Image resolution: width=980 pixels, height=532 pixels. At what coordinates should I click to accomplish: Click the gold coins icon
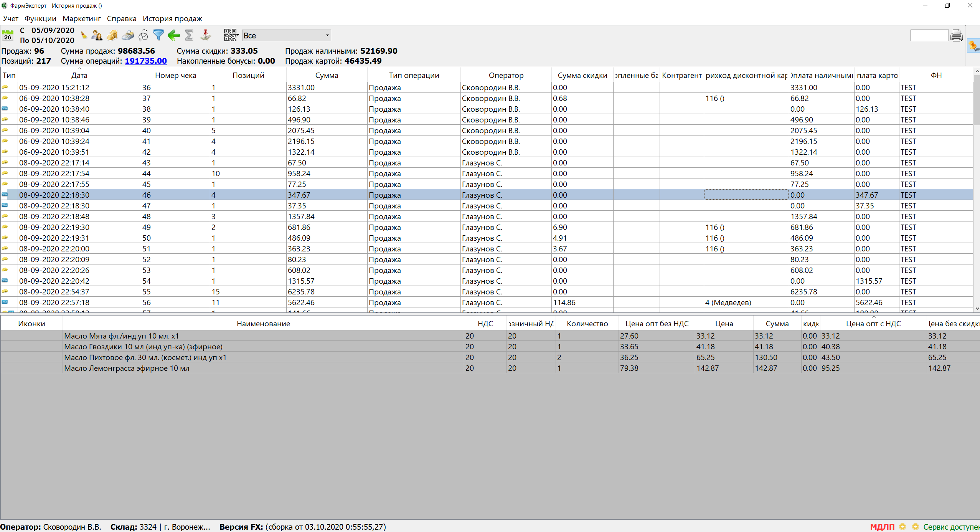coord(112,36)
